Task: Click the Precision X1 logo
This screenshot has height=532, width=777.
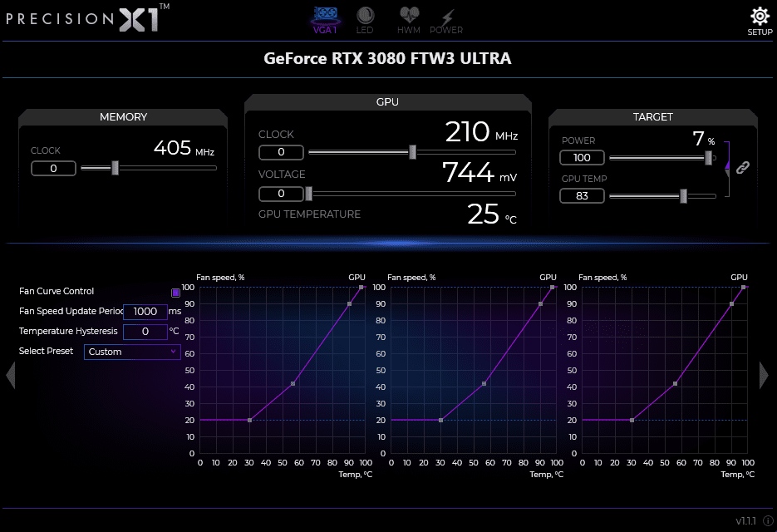Action: tap(88, 18)
